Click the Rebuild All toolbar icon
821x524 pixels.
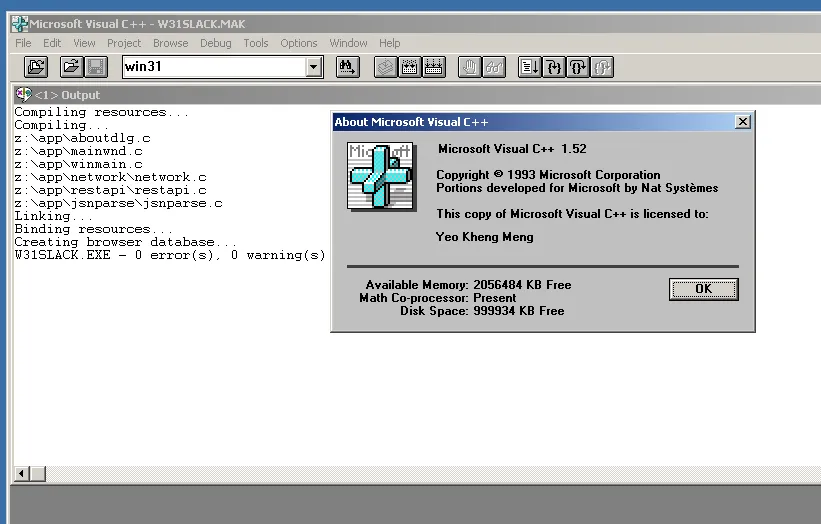[x=434, y=67]
